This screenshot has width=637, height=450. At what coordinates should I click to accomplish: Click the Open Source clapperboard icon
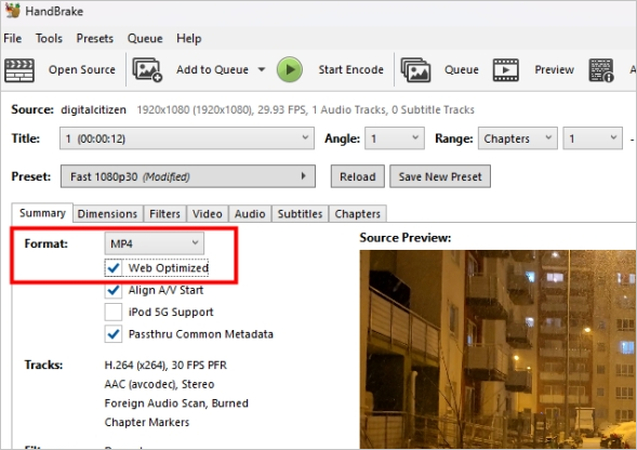[x=19, y=70]
